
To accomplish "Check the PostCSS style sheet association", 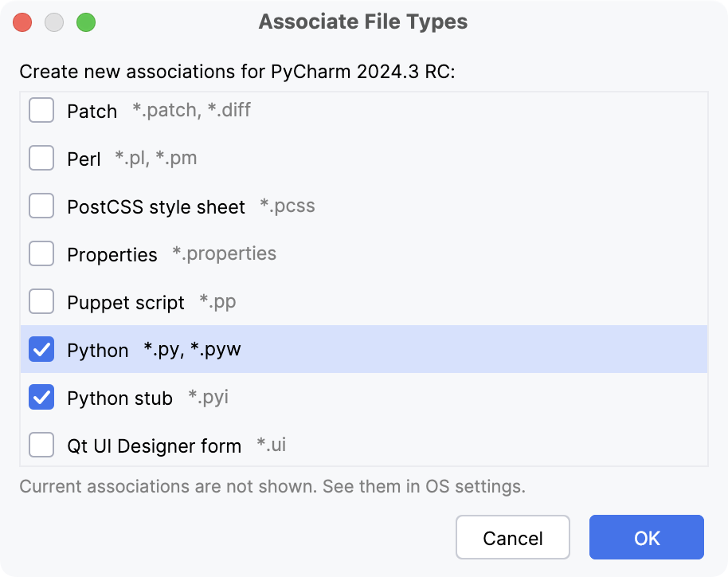I will 41,206.
